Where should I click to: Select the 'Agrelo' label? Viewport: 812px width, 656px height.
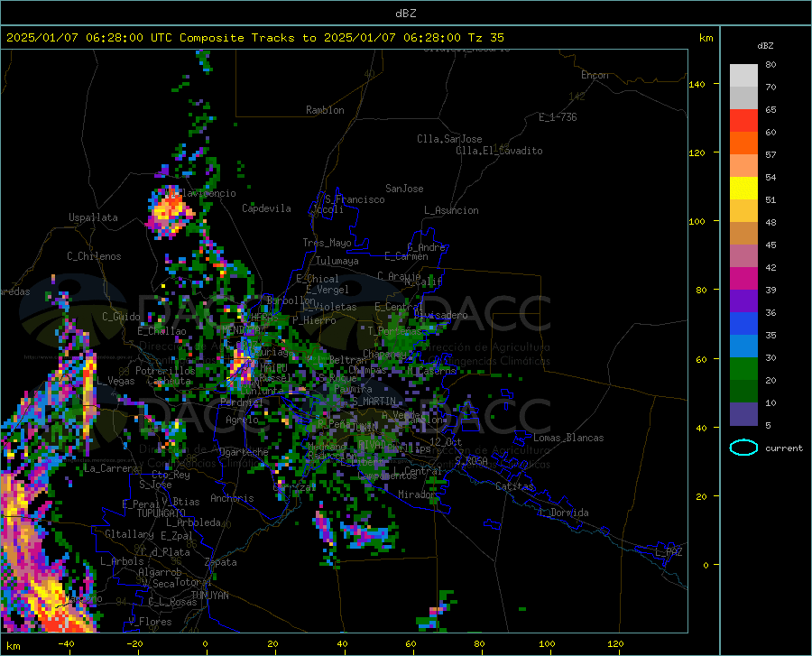[242, 420]
